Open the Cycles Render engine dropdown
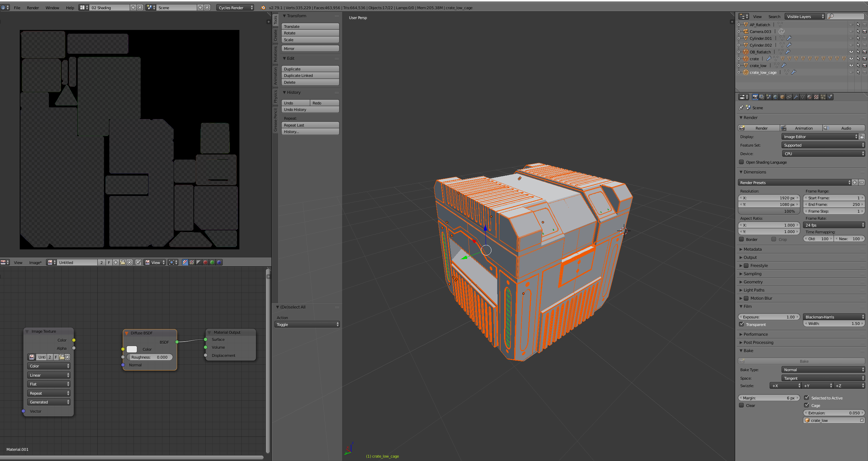Viewport: 868px width, 461px height. 235,7
